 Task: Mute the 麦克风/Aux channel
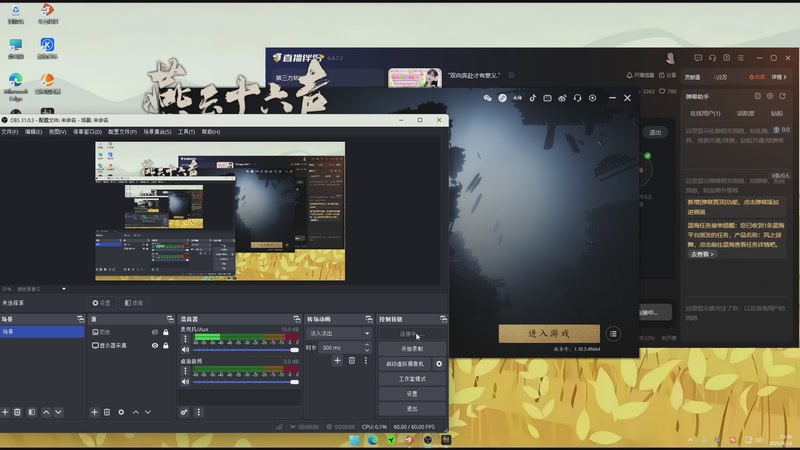tap(185, 349)
